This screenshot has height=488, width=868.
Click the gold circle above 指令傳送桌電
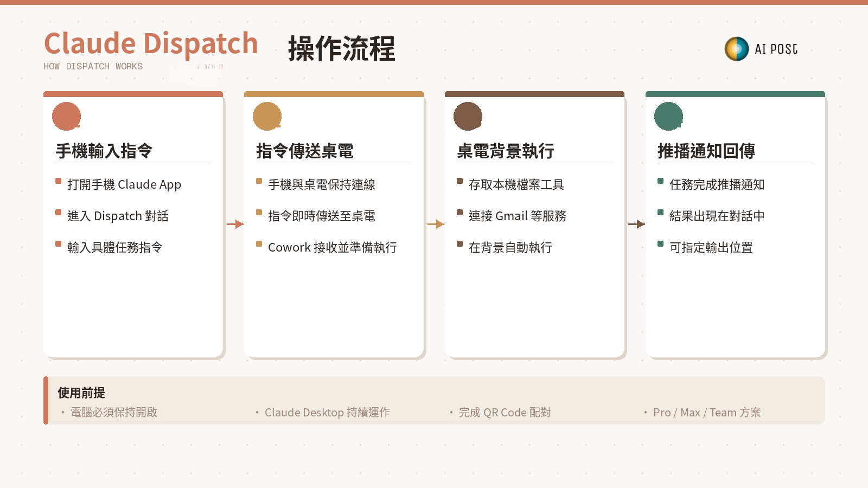point(267,116)
